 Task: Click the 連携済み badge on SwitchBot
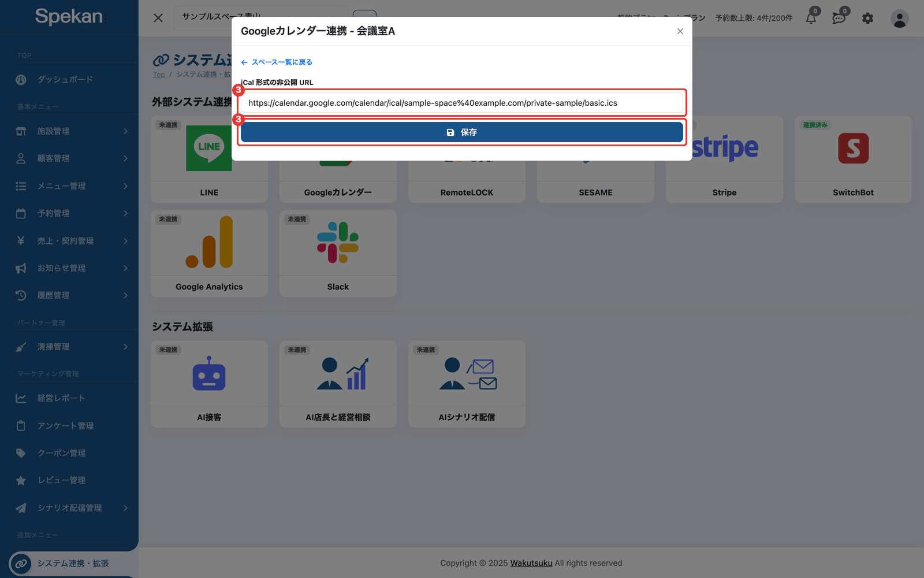[815, 125]
